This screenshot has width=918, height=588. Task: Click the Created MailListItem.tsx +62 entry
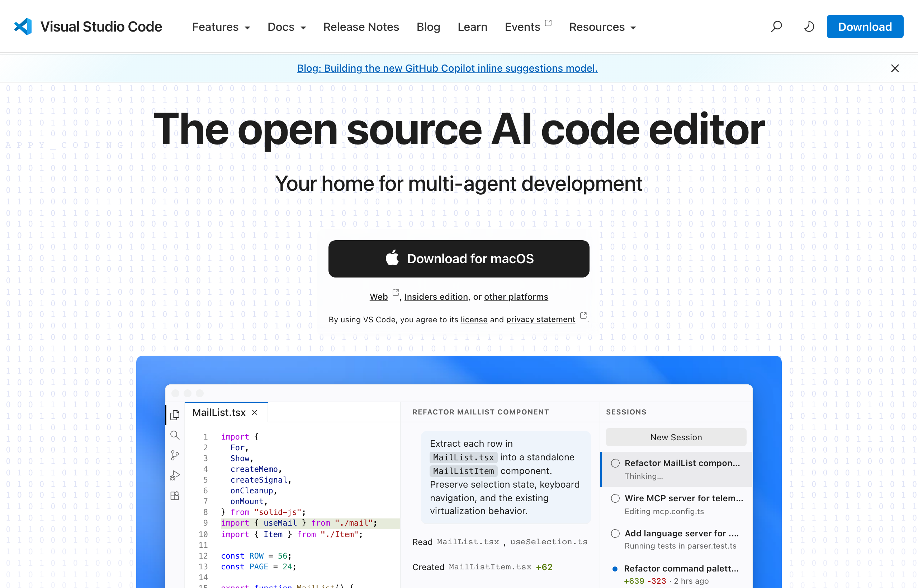(x=482, y=567)
